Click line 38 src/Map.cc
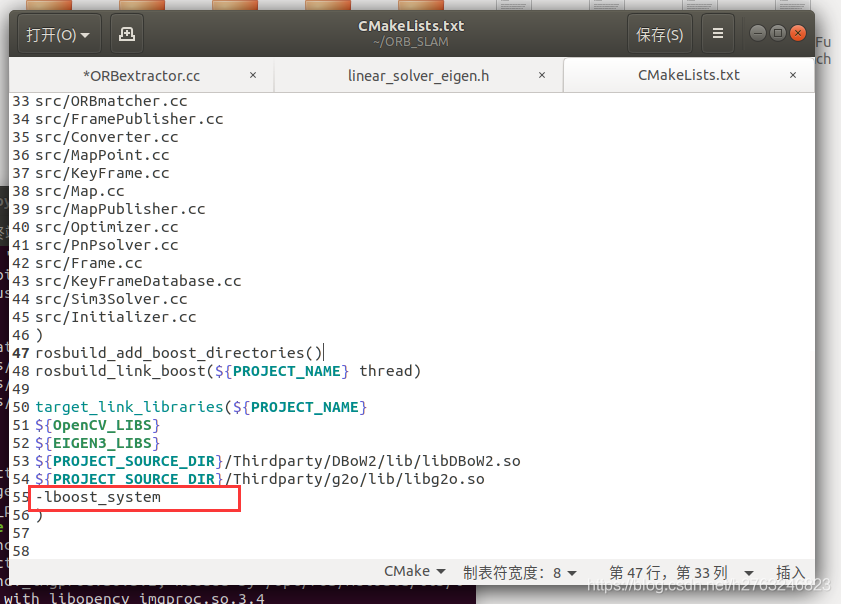 [79, 191]
